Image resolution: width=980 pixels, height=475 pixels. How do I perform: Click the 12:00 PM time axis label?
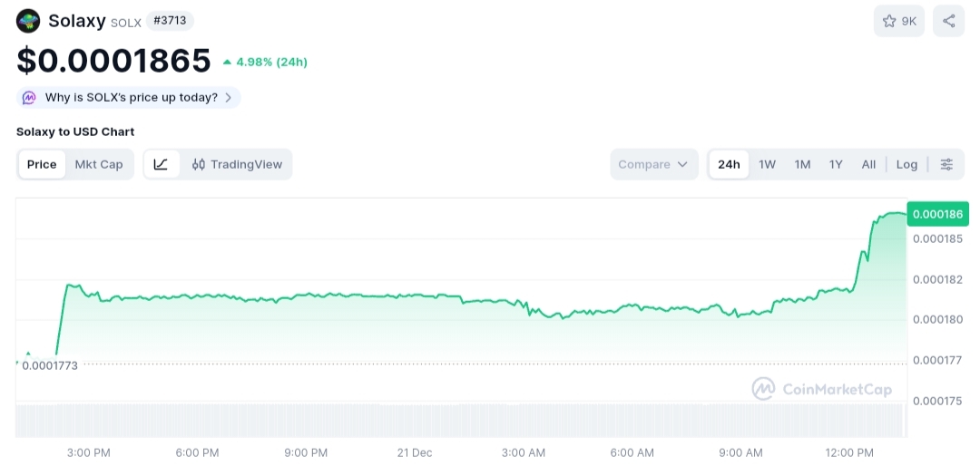point(848,452)
